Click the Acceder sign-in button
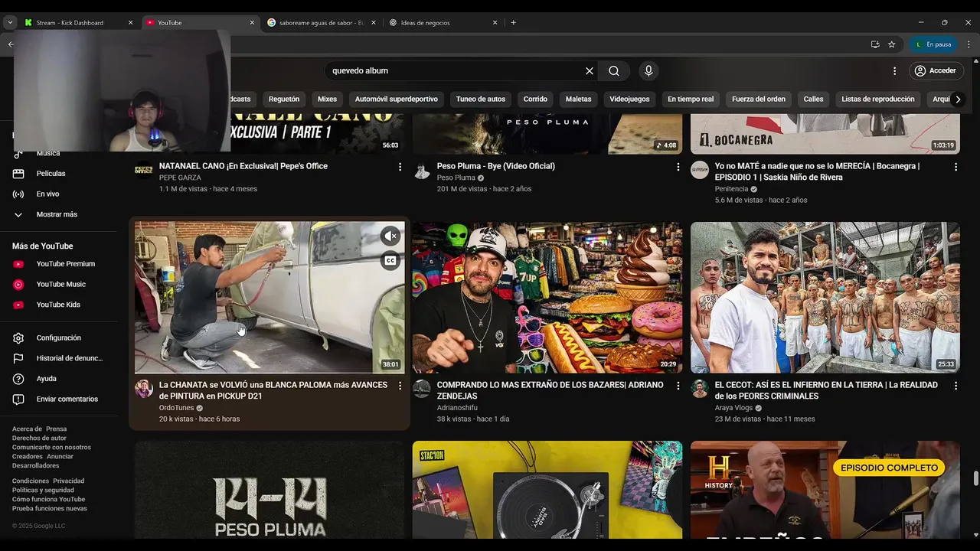This screenshot has width=980, height=551. [x=936, y=70]
